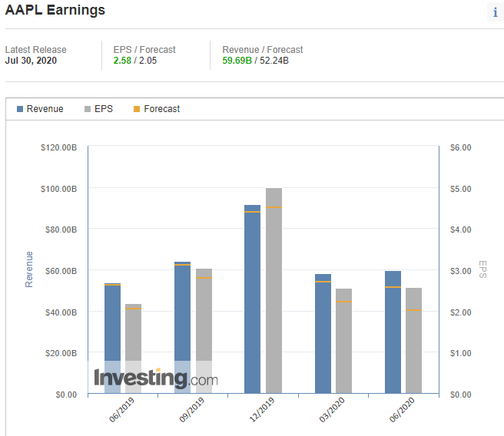
Task: Click the 06/2019 x-axis label
Action: coord(121,410)
